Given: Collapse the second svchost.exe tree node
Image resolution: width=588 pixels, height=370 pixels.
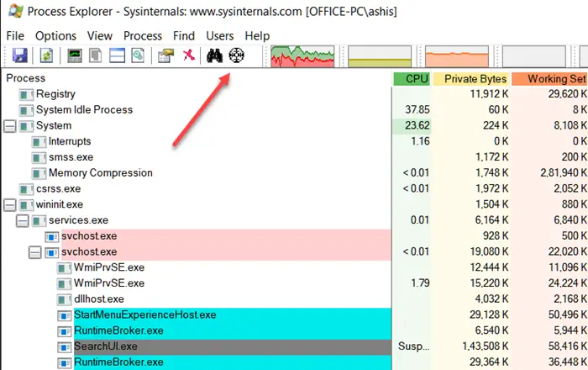Looking at the screenshot, I should [35, 252].
